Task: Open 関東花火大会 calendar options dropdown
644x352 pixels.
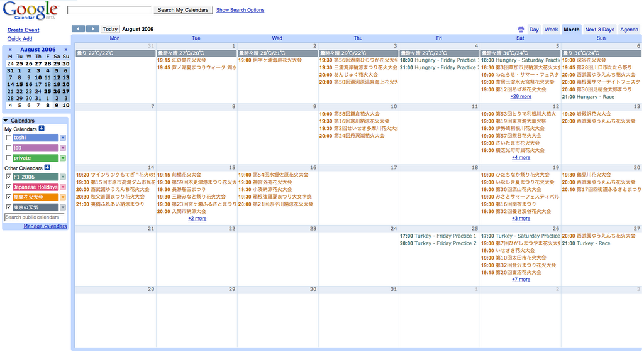Action: click(63, 197)
